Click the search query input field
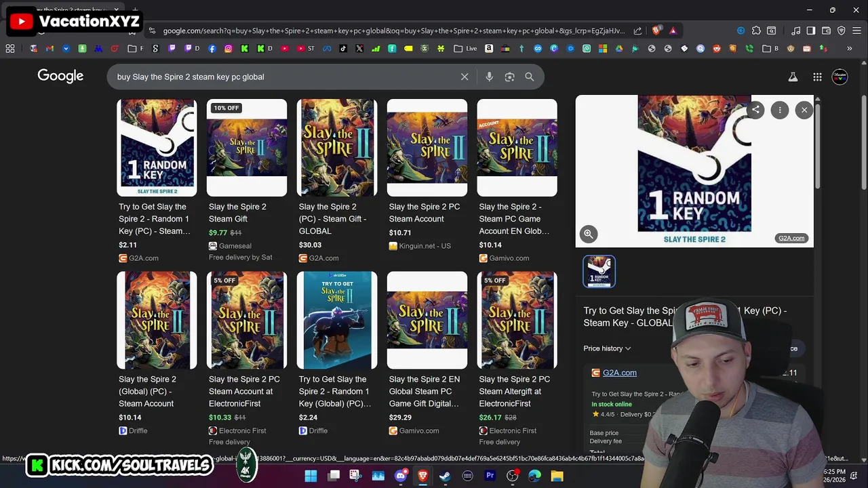 coord(285,77)
